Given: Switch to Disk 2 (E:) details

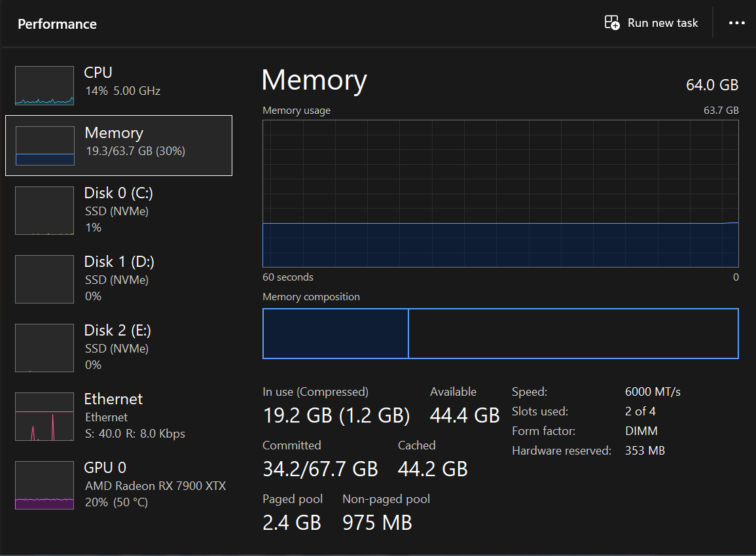Looking at the screenshot, I should [118, 348].
